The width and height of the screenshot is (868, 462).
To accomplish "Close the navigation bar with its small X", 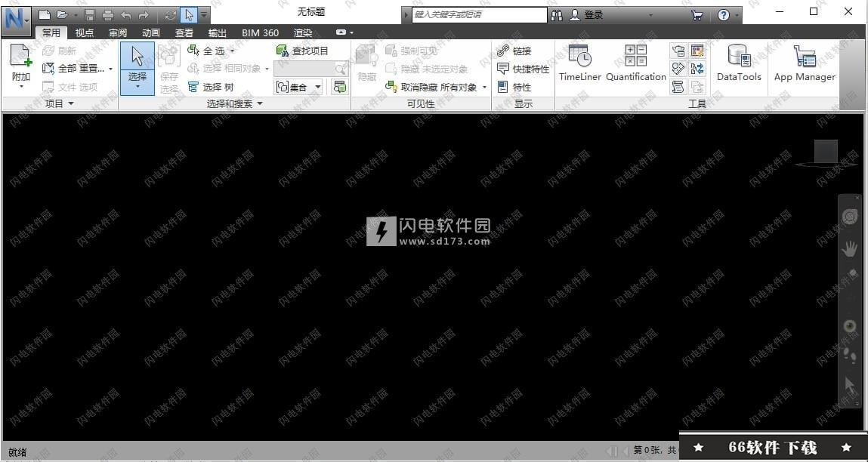I will coord(857,198).
